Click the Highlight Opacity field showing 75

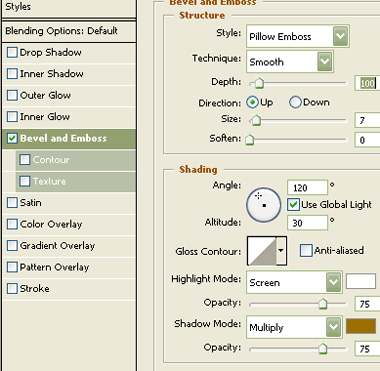pos(367,304)
